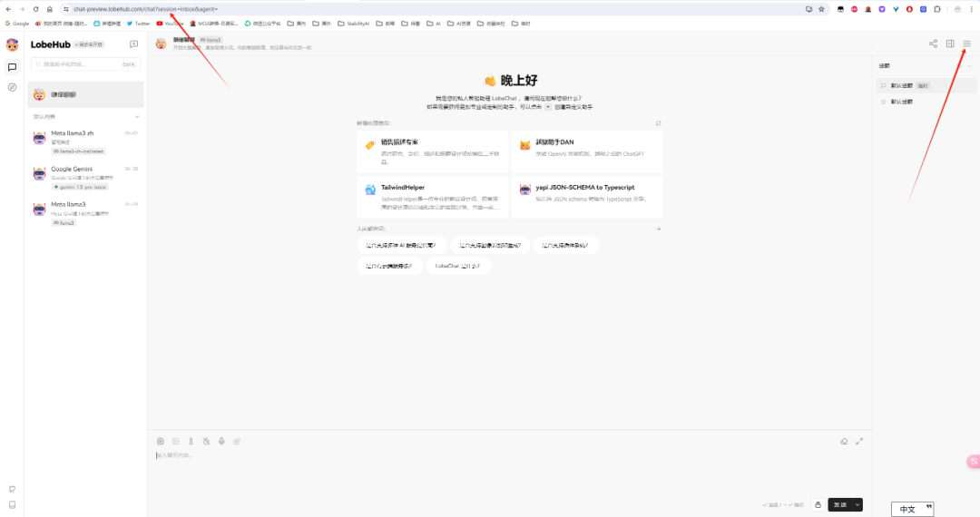980x517 pixels.
Task: Open the Google Gemini conversation
Action: tap(85, 178)
